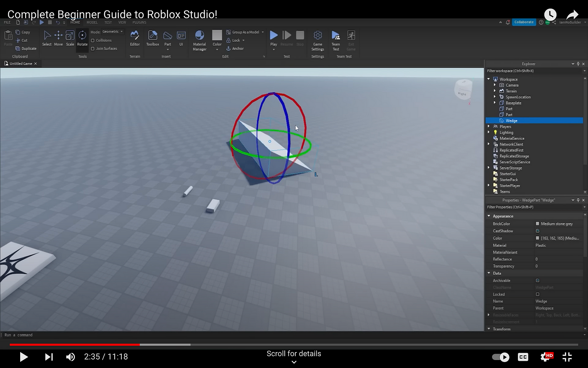Switch to the MODEL tab
The height and width of the screenshot is (368, 588).
92,22
